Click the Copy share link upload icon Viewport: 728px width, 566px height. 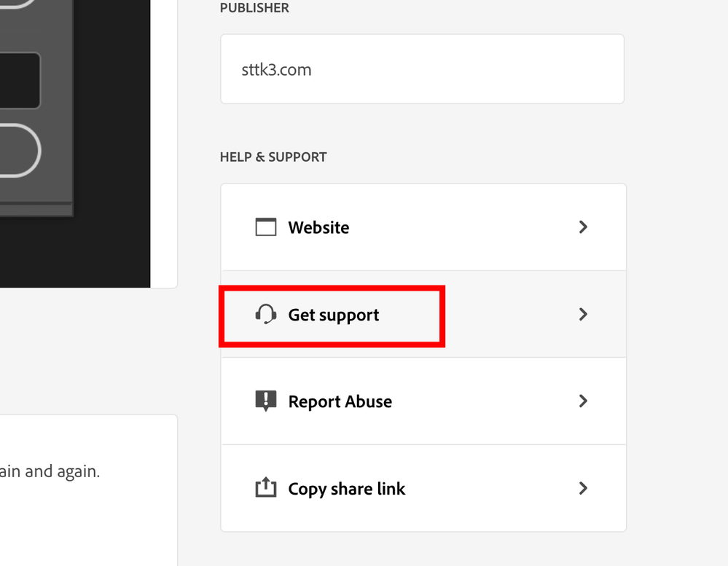pyautogui.click(x=266, y=488)
